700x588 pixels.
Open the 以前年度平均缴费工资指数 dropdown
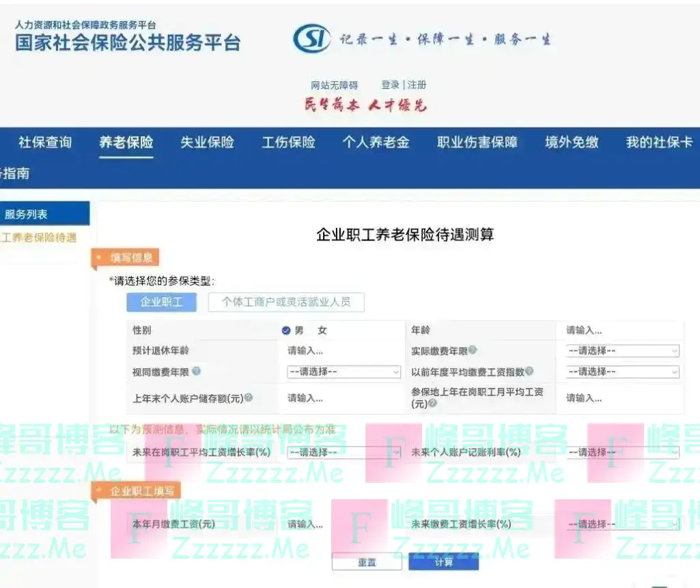click(x=623, y=372)
